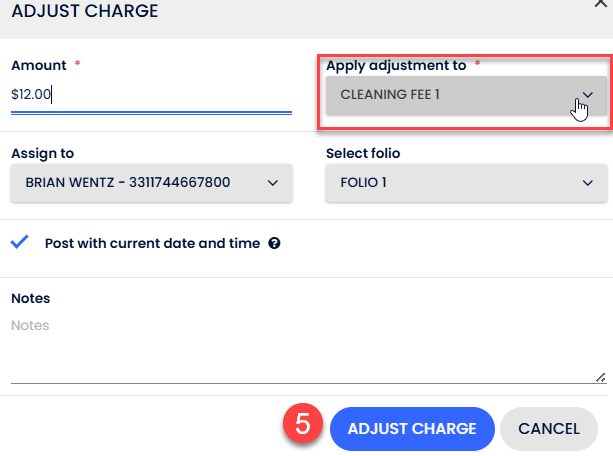This screenshot has height=456, width=613.
Task: Click the Adjust Charge dialog title
Action: pos(84,12)
